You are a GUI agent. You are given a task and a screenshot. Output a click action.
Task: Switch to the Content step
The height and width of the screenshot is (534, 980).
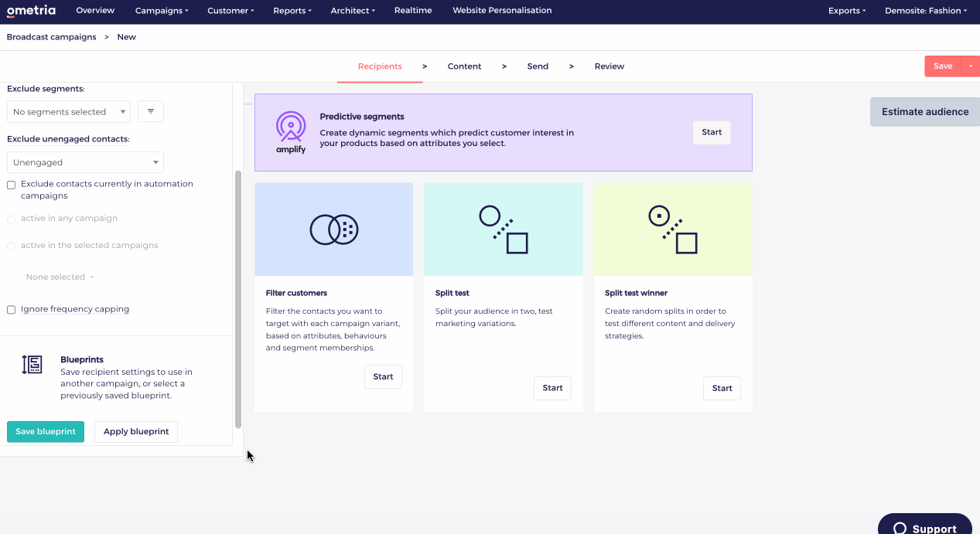pos(464,66)
